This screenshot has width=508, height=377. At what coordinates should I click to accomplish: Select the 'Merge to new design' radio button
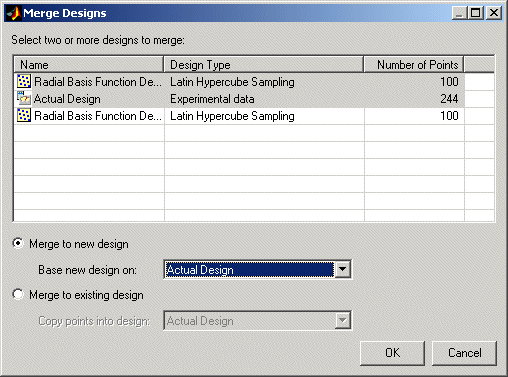coord(18,243)
